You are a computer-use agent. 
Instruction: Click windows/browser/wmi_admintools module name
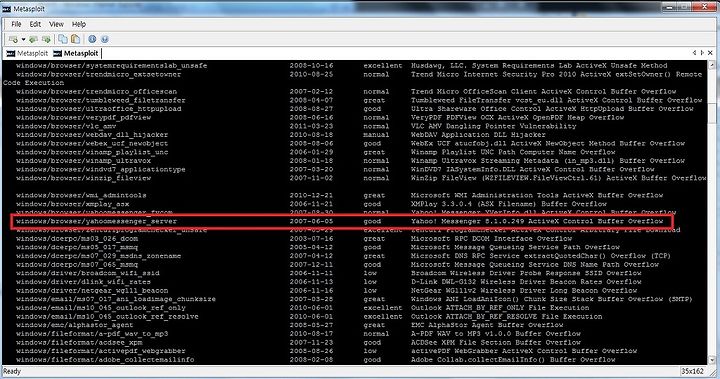81,195
